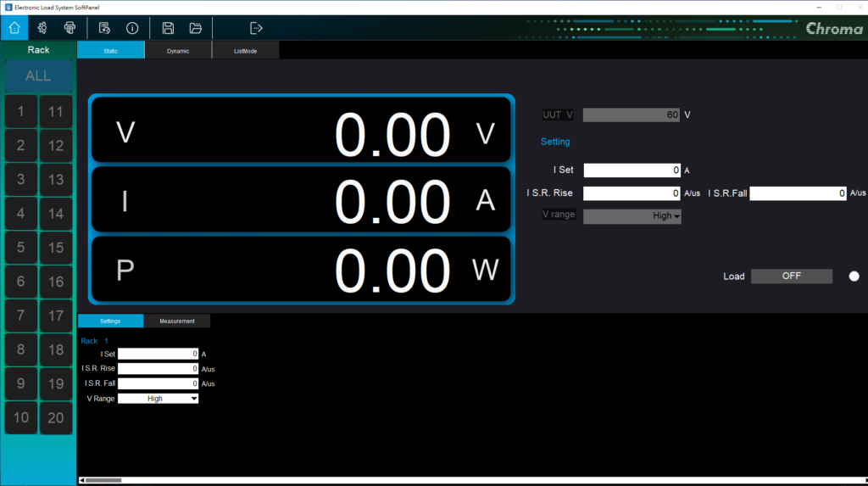Click the UUT V field showing 60
Image resolution: width=868 pixels, height=486 pixels.
point(632,115)
